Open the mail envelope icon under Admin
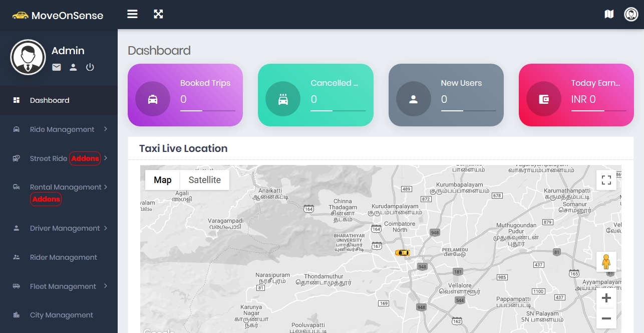The image size is (644, 333). click(x=57, y=67)
